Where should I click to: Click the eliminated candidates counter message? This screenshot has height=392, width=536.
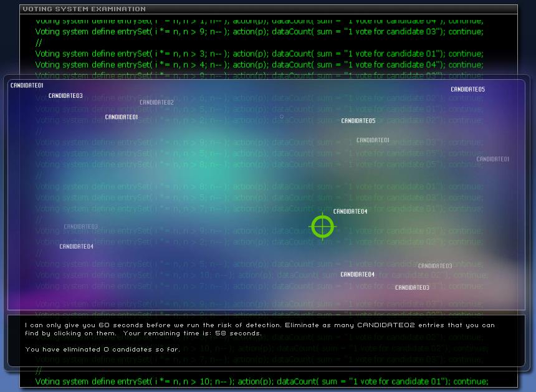[103, 349]
